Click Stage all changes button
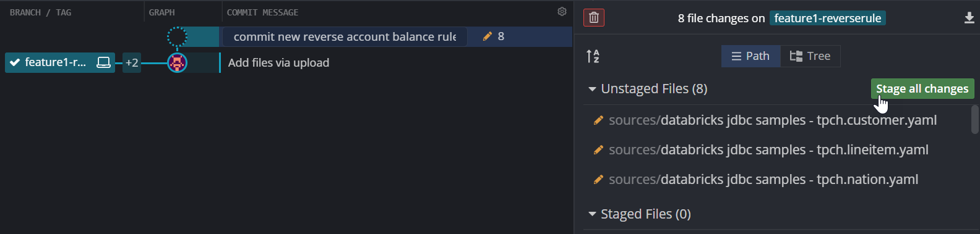 (922, 89)
